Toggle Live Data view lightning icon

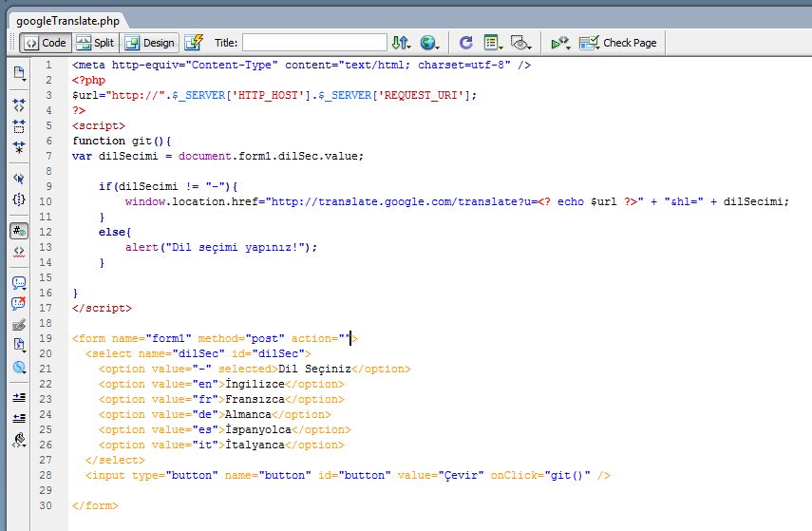coord(194,43)
